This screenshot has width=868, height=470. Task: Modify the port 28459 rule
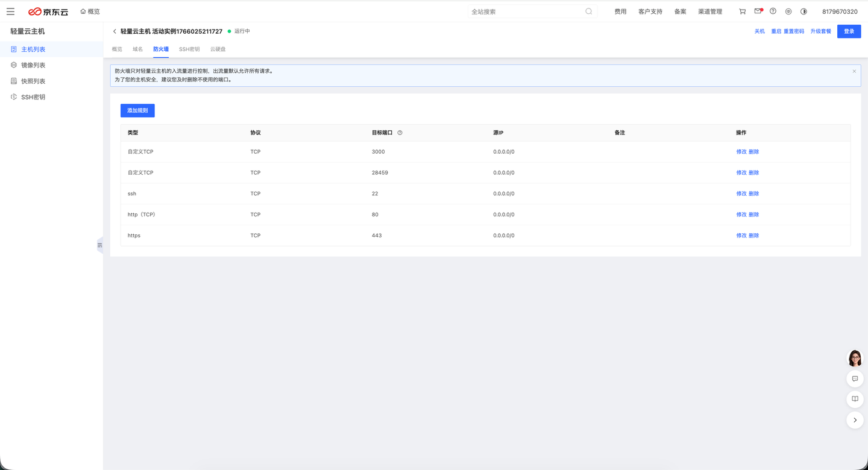(x=741, y=173)
